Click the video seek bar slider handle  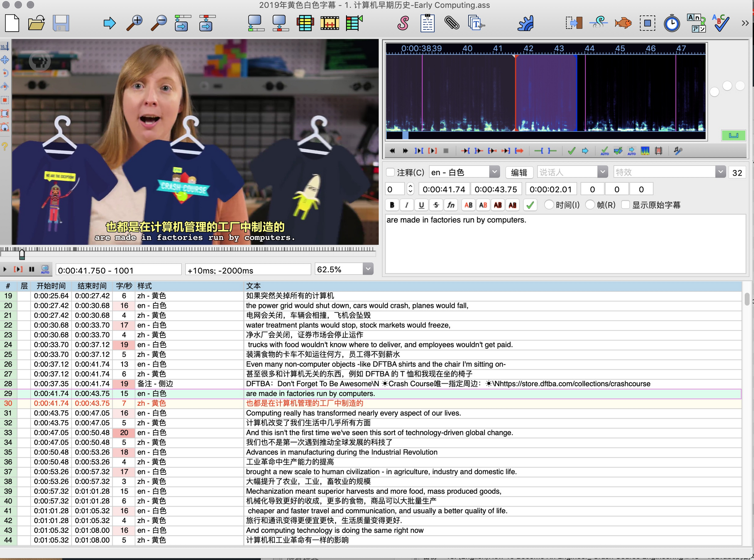(22, 255)
